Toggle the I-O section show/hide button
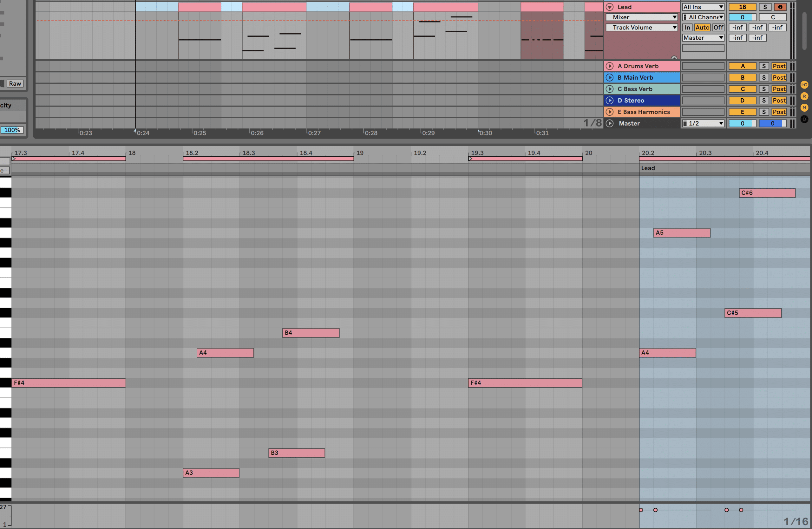The height and width of the screenshot is (529, 812). tap(804, 85)
